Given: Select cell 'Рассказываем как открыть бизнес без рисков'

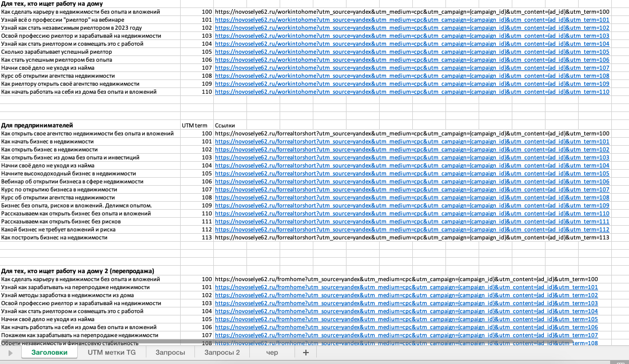Looking at the screenshot, I should tap(90, 222).
